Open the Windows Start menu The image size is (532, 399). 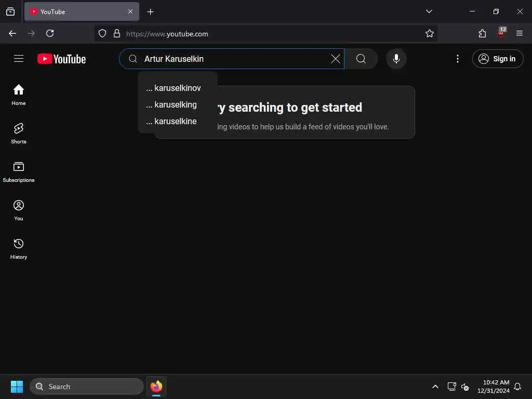(17, 387)
